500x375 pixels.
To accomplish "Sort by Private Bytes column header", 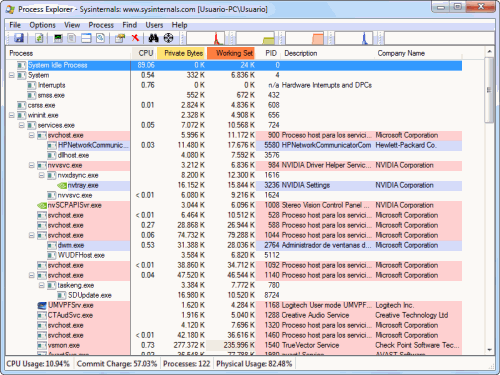I will pyautogui.click(x=182, y=53).
